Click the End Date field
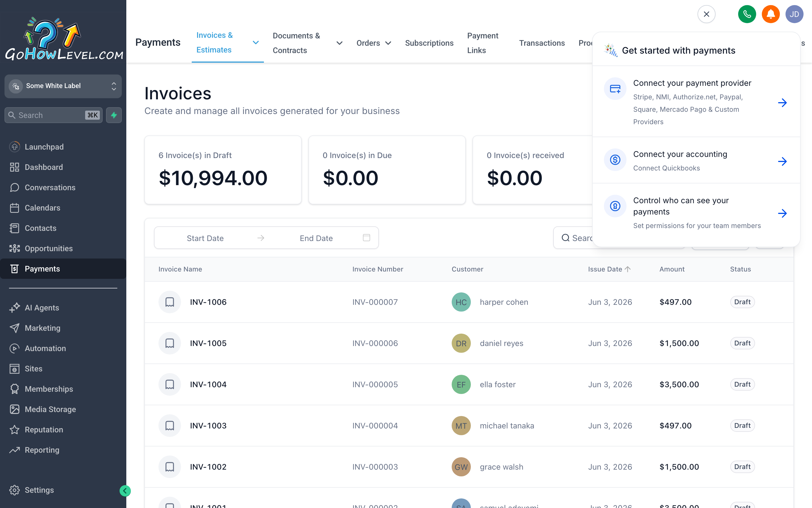812x508 pixels. (x=316, y=238)
